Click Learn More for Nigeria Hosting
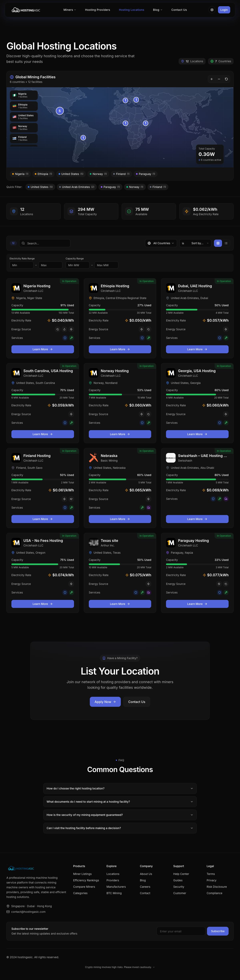This screenshot has height=980, width=240. (x=43, y=349)
